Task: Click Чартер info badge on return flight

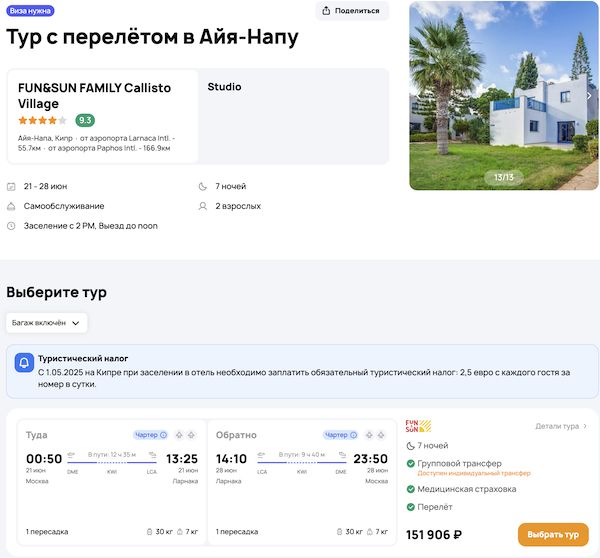Action: pyautogui.click(x=340, y=435)
